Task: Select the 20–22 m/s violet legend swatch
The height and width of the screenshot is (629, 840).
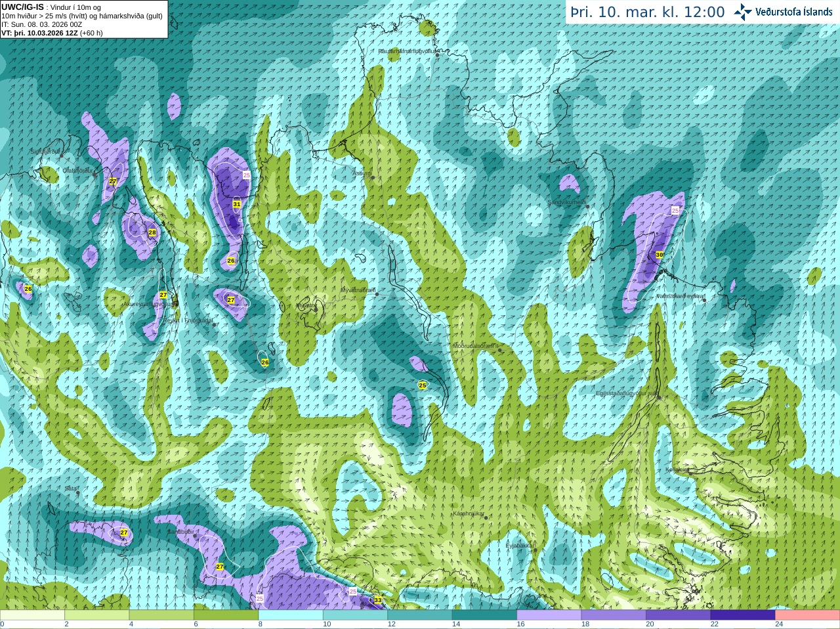Action: tap(679, 615)
